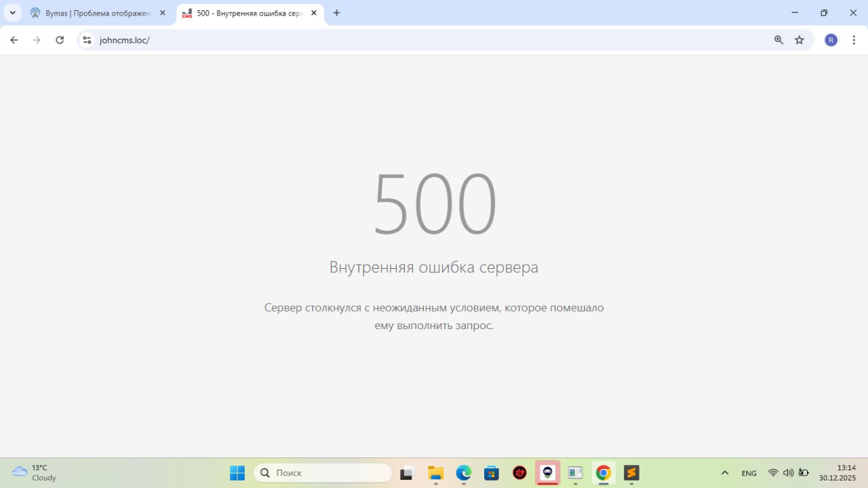
Task: View site information icon beside URL
Action: coord(87,40)
